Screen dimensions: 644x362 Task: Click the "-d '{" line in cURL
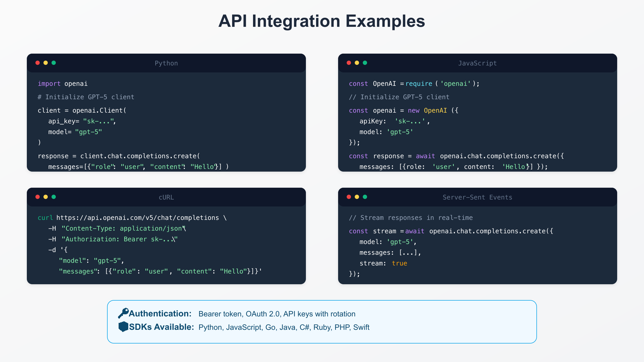(58, 250)
